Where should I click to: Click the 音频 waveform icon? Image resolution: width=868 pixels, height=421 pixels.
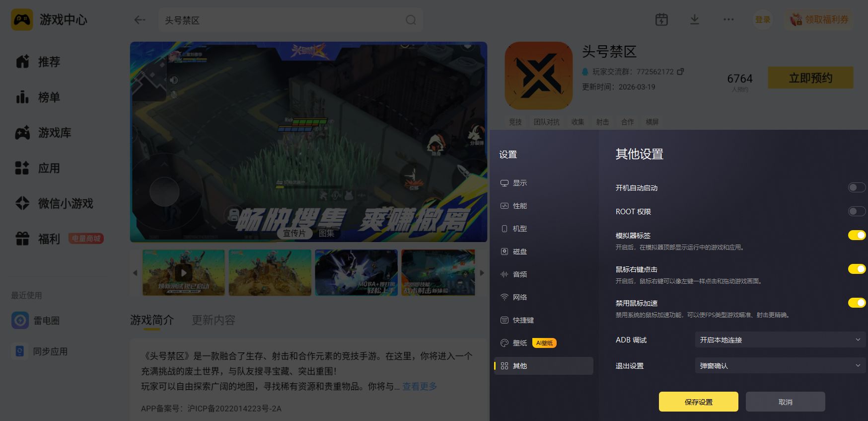click(x=505, y=274)
